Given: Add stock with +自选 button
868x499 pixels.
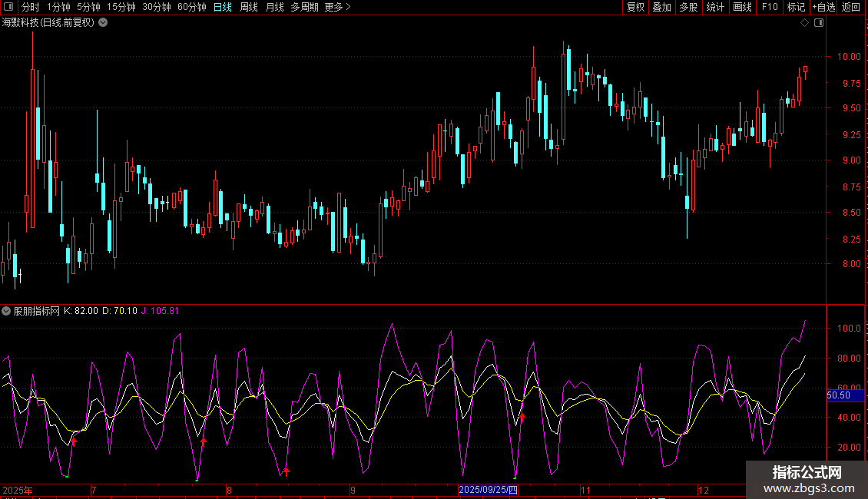Looking at the screenshot, I should pyautogui.click(x=823, y=8).
